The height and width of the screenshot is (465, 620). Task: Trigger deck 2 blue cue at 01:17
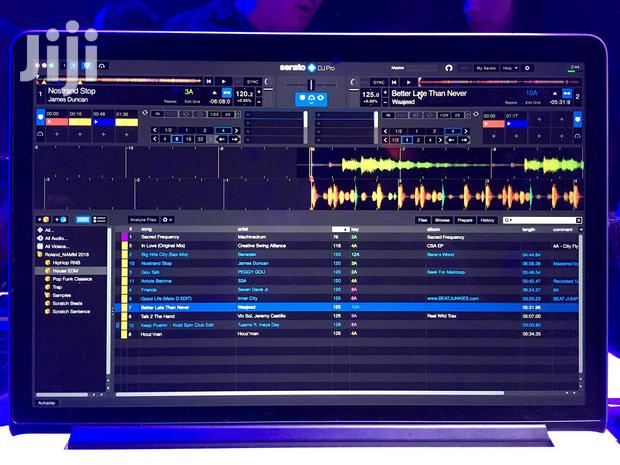[516, 124]
